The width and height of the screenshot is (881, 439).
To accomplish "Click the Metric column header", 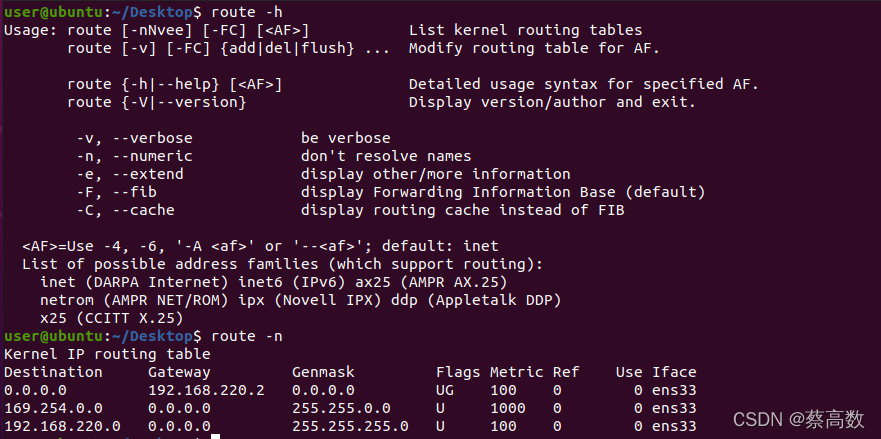I will (516, 372).
